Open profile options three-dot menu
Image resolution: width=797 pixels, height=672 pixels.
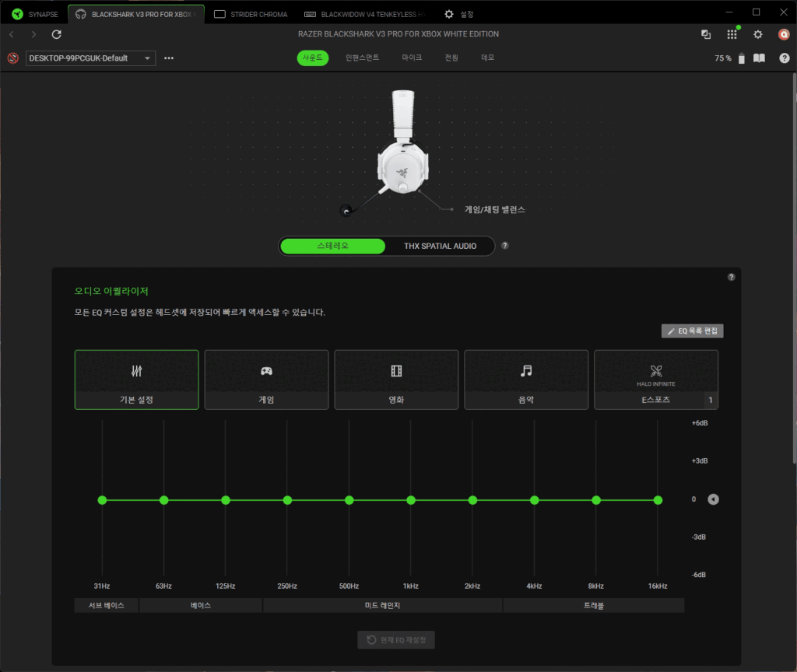point(169,58)
